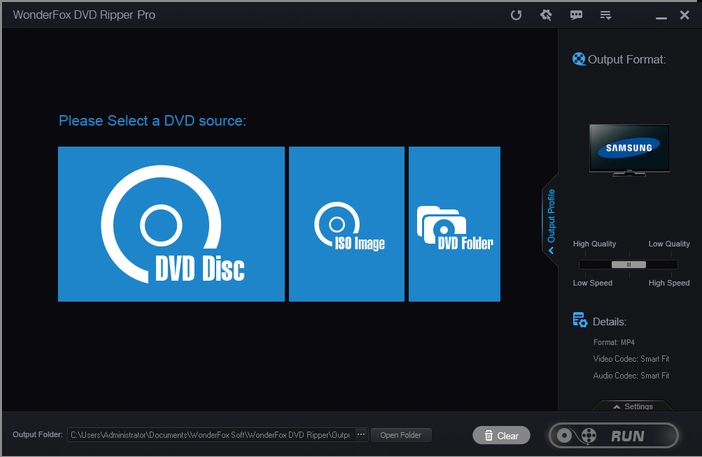Open the feedback chat bubble icon
This screenshot has height=457, width=702.
point(576,15)
